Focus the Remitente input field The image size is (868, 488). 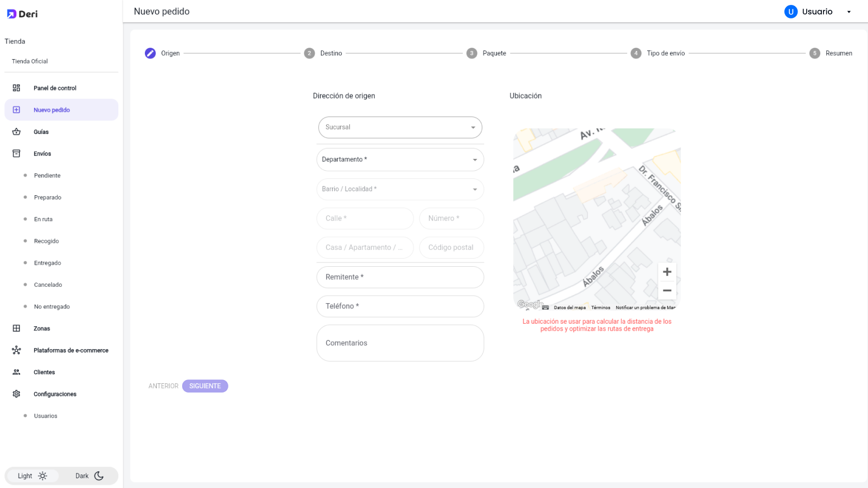(400, 277)
